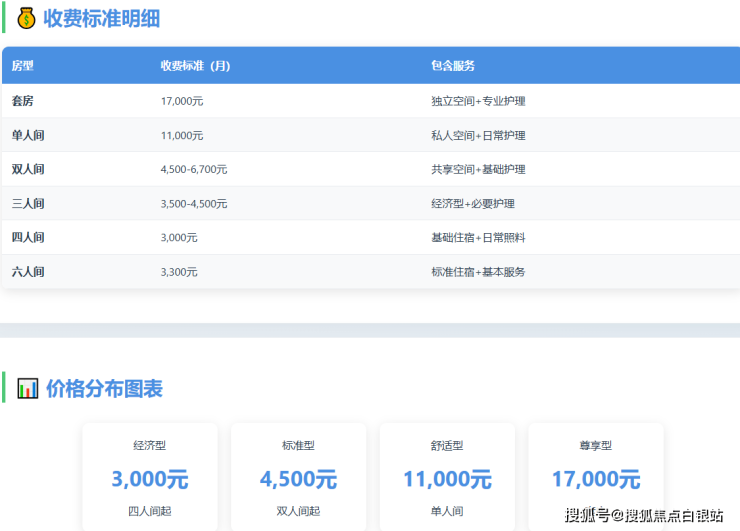Click the 三人间 room type cell

pos(28,203)
